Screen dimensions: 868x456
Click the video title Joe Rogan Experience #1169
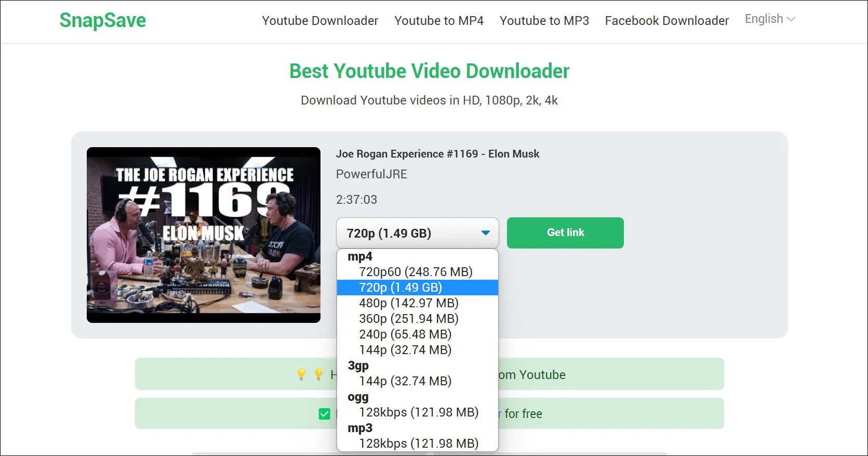pos(437,154)
